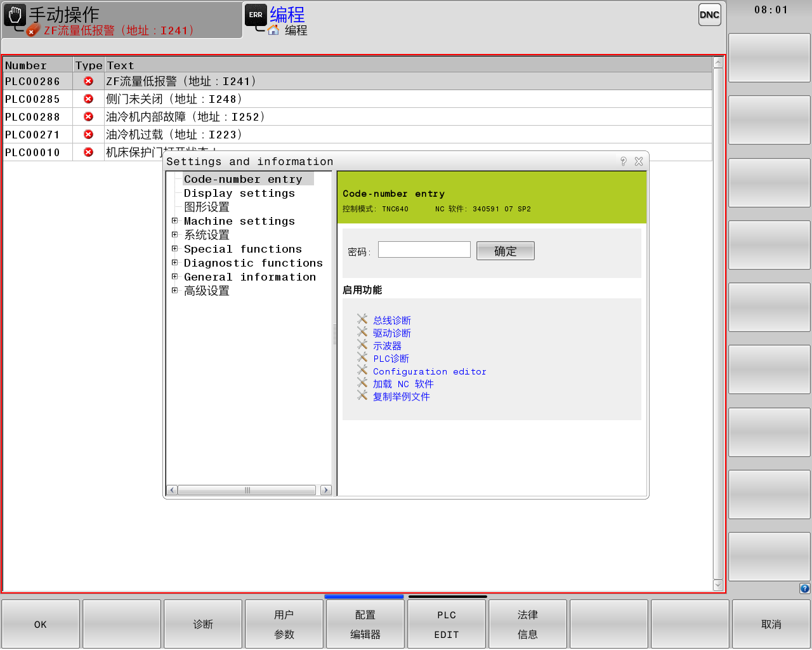
Task: Expand the 高级设置 tree node
Action: (x=175, y=291)
